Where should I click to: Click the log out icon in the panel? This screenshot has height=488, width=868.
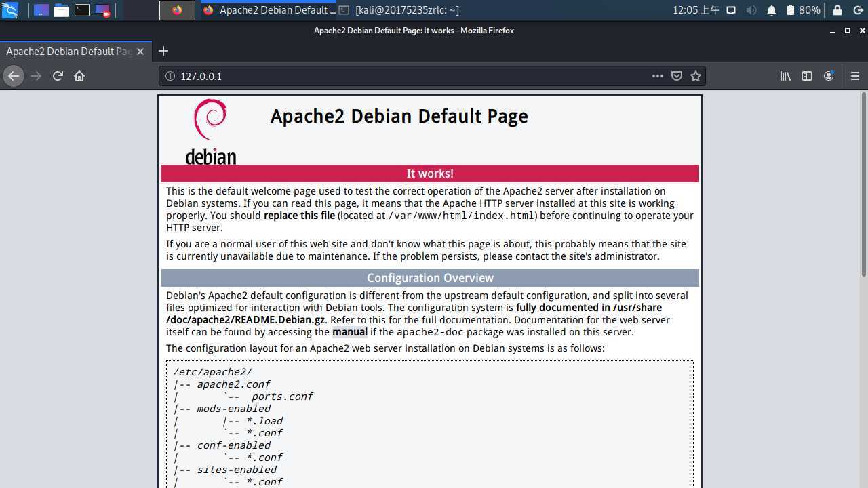[x=858, y=10]
